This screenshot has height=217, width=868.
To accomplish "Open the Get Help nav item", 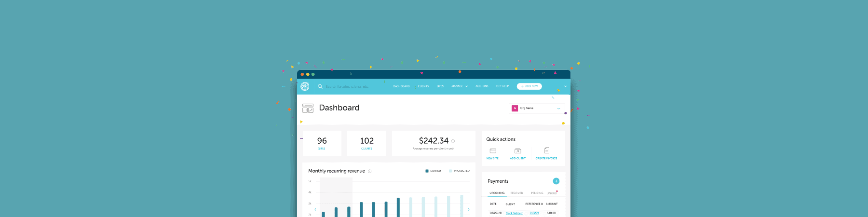I will (502, 86).
